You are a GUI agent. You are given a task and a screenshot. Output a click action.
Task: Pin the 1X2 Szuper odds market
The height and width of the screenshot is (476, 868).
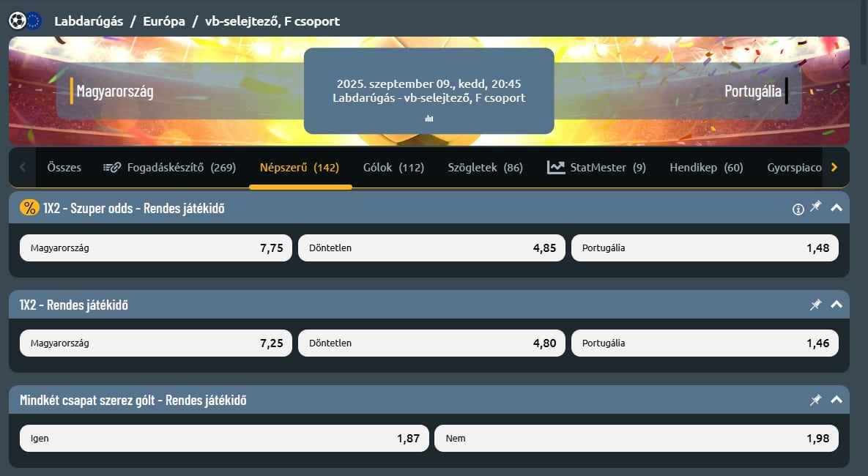(816, 207)
